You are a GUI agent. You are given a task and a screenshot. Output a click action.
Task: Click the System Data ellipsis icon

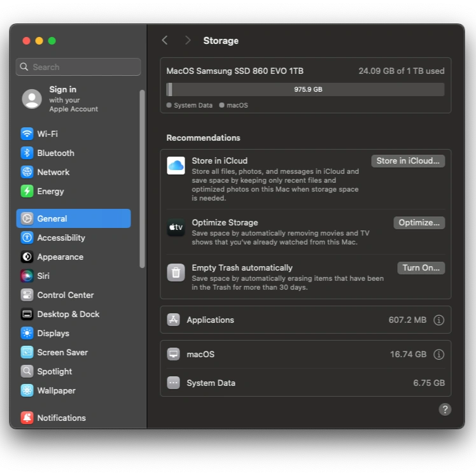click(173, 383)
